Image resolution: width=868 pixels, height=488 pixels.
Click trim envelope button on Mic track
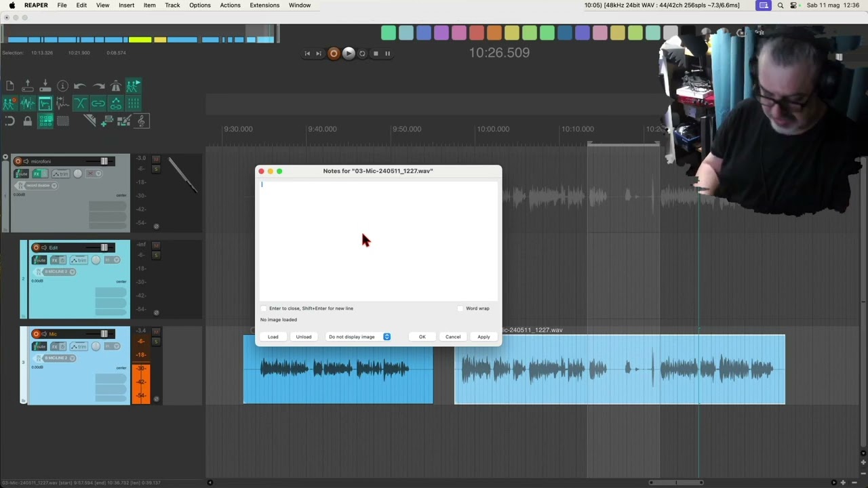click(x=79, y=346)
